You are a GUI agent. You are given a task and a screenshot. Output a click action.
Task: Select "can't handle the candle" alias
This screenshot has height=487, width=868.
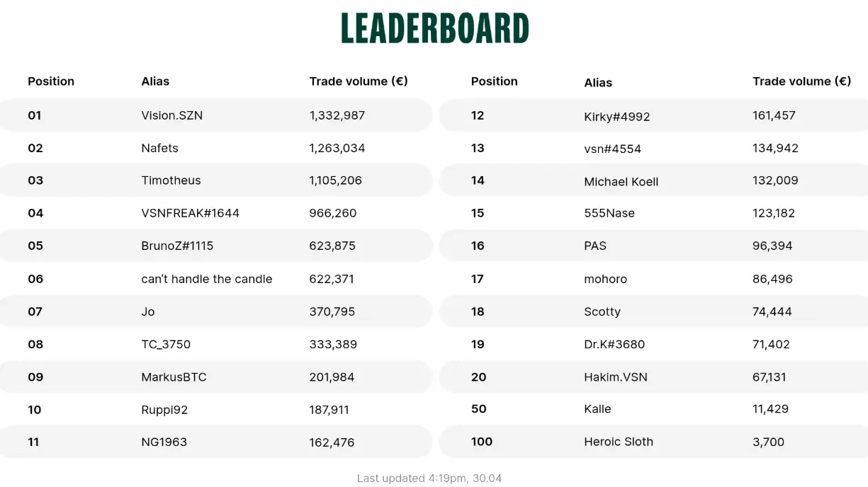[x=207, y=279]
